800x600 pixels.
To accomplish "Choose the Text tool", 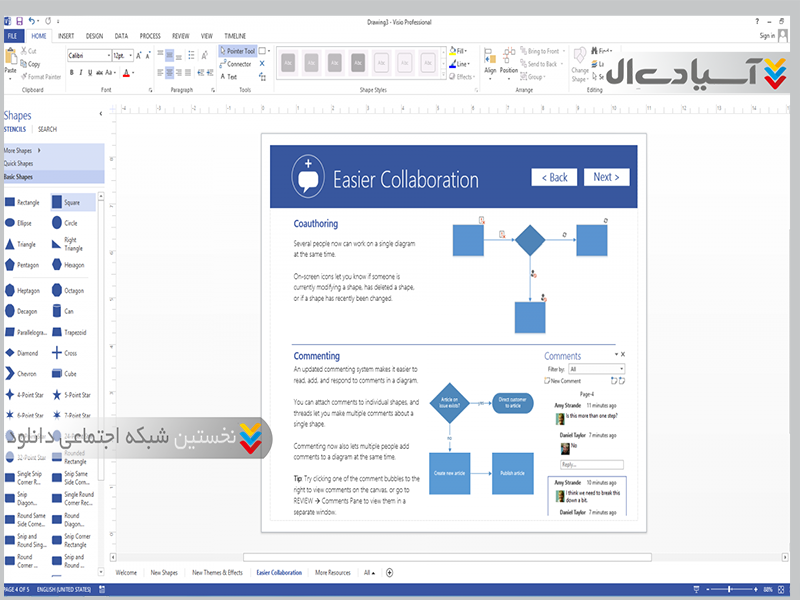I will 228,77.
